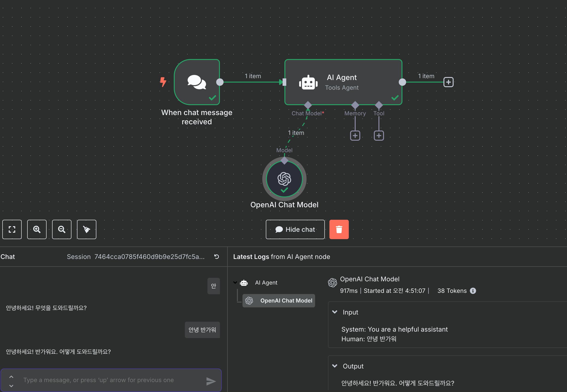Screen dimensions: 567x392
Task: Click the Model diamond on OpenAI node
Action: 284,161
